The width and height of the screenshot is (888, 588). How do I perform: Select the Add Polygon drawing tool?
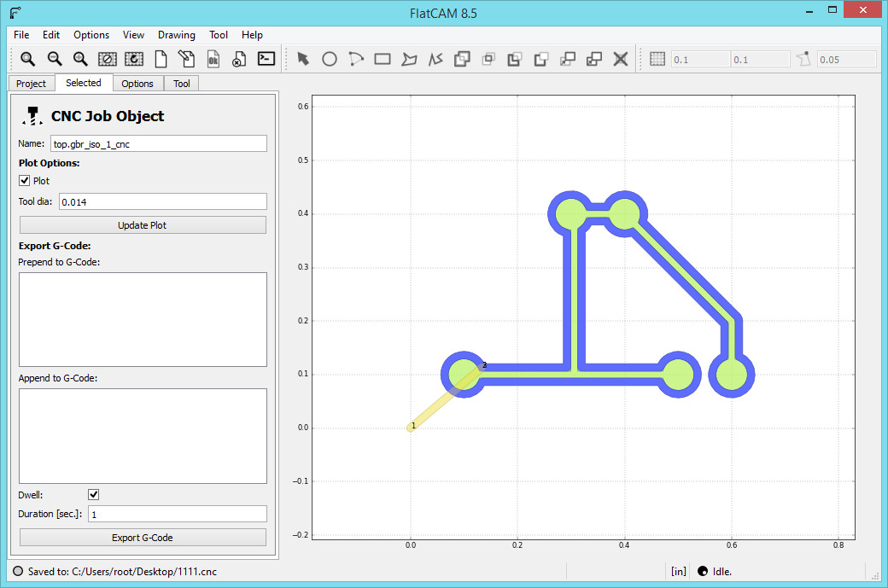tap(409, 59)
